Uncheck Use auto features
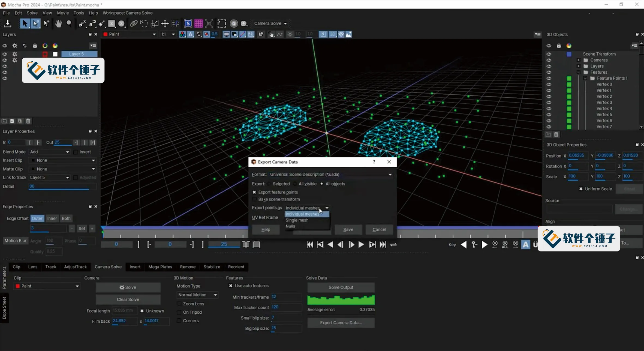Screen dimensions: 644x351 [x=230, y=286]
